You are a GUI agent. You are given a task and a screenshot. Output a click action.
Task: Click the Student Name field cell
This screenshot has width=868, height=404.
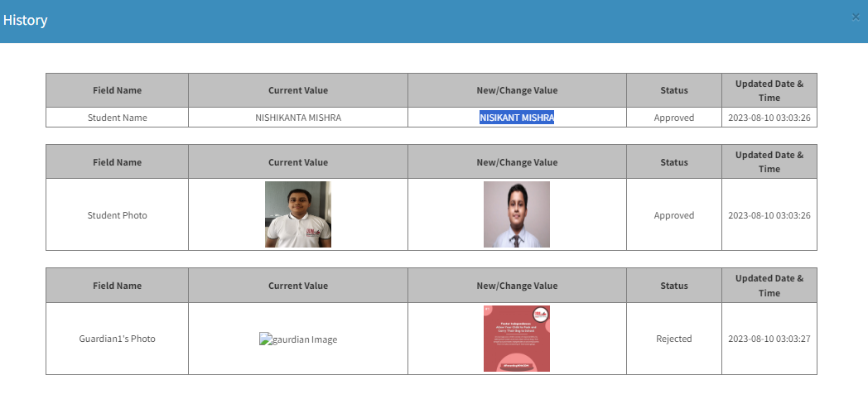pos(117,118)
